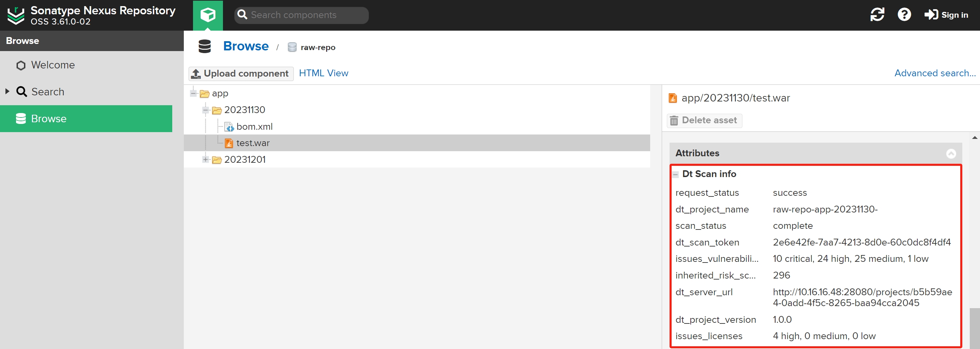Image resolution: width=980 pixels, height=349 pixels.
Task: Collapse the Dt Scan info section
Action: tap(676, 174)
